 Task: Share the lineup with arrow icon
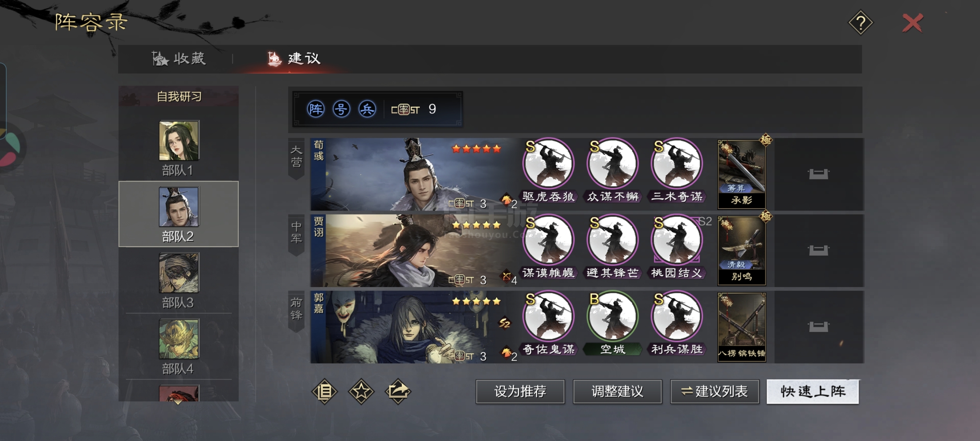point(398,392)
